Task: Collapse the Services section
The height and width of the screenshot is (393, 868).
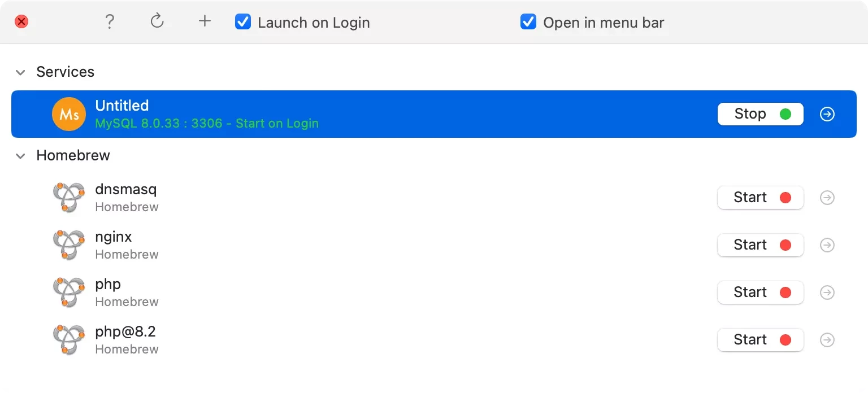Action: pyautogui.click(x=21, y=72)
